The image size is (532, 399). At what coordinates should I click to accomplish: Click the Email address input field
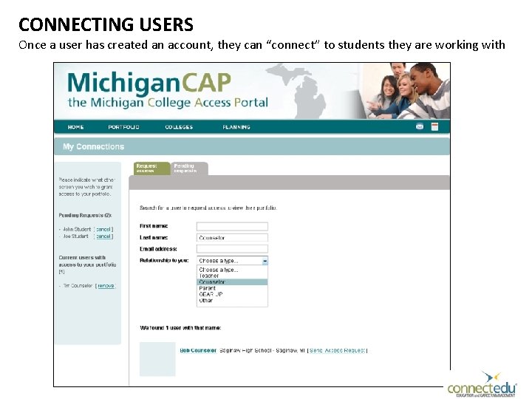(232, 249)
